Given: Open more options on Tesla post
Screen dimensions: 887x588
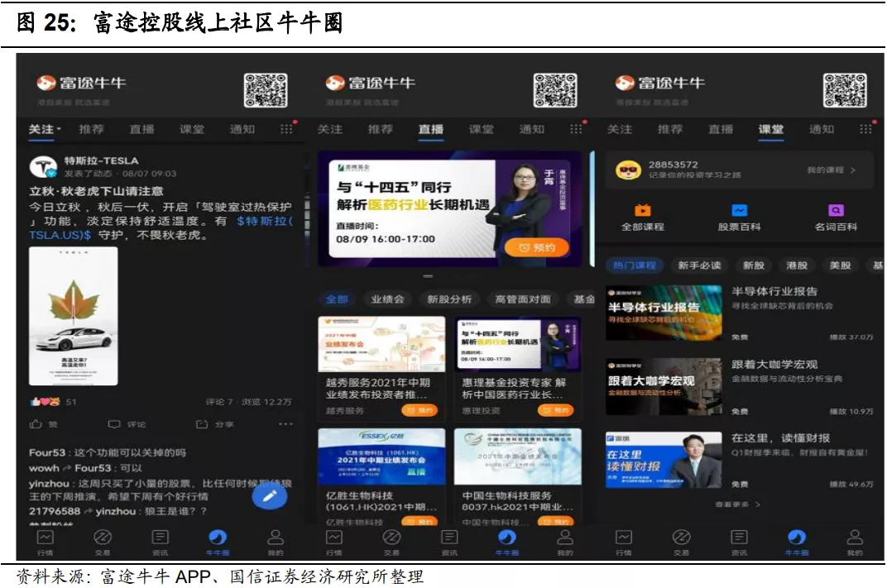Looking at the screenshot, I should coord(285,424).
